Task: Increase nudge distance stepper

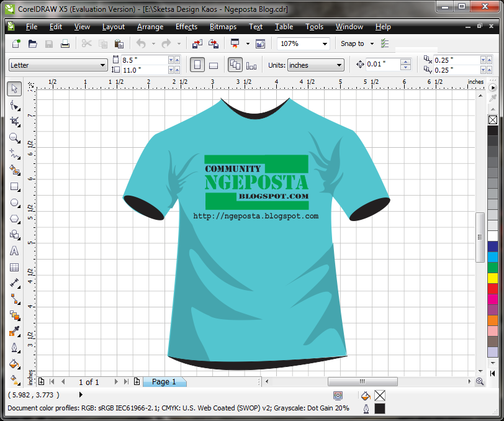Action: click(406, 61)
